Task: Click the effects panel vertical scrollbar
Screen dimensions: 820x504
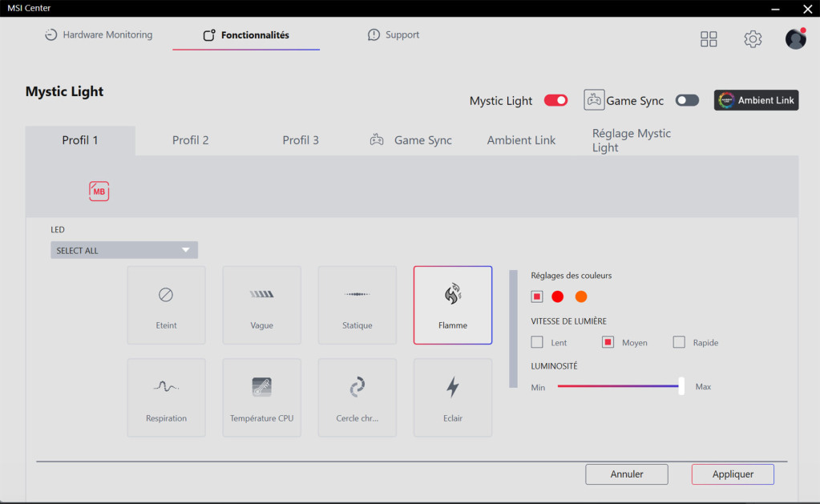Action: click(514, 329)
